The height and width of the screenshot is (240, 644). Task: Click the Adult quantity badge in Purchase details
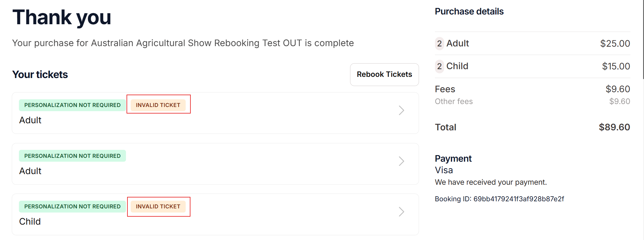[x=439, y=44]
